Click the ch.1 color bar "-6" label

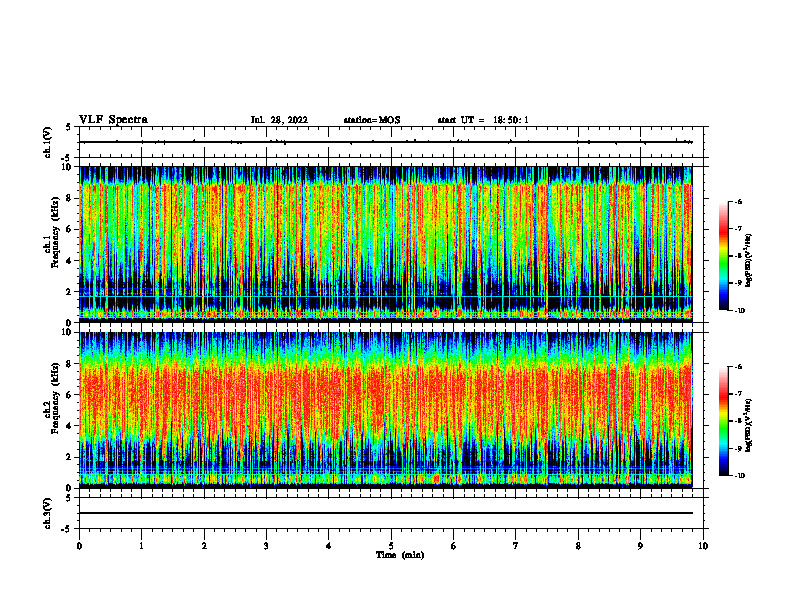coord(737,201)
